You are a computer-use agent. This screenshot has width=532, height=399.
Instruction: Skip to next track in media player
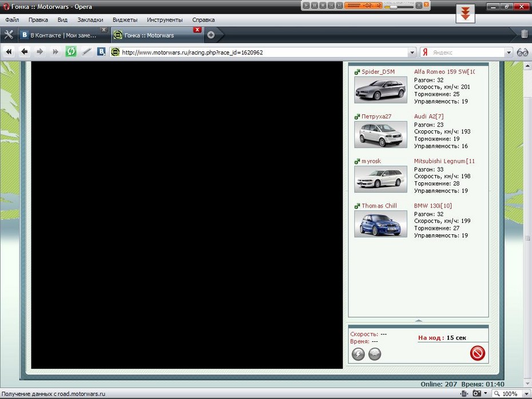coord(339,5)
